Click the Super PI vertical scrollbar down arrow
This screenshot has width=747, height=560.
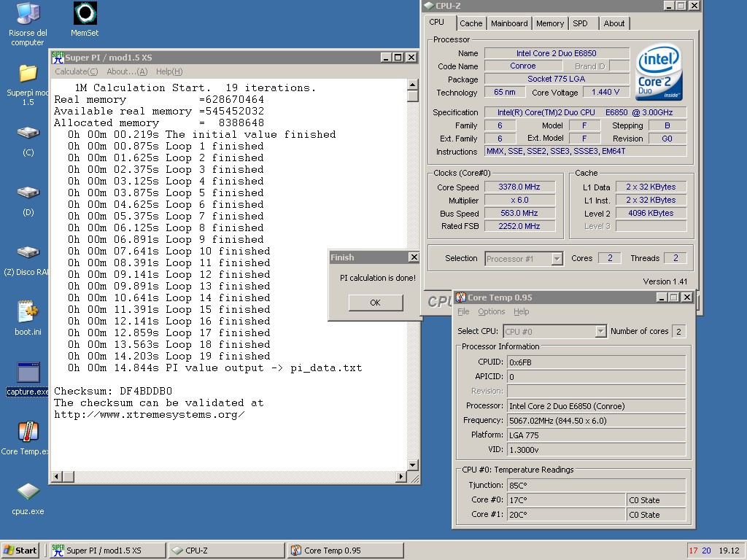pos(413,464)
